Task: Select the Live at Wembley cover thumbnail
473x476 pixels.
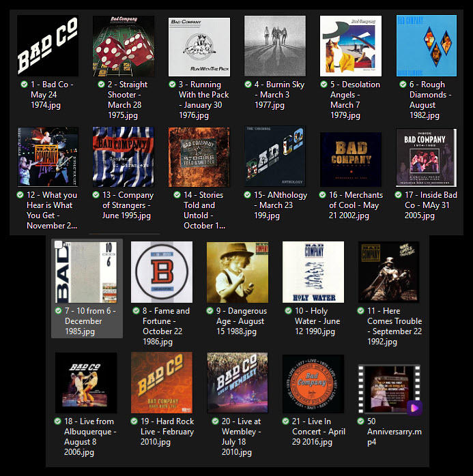Action: 238,383
